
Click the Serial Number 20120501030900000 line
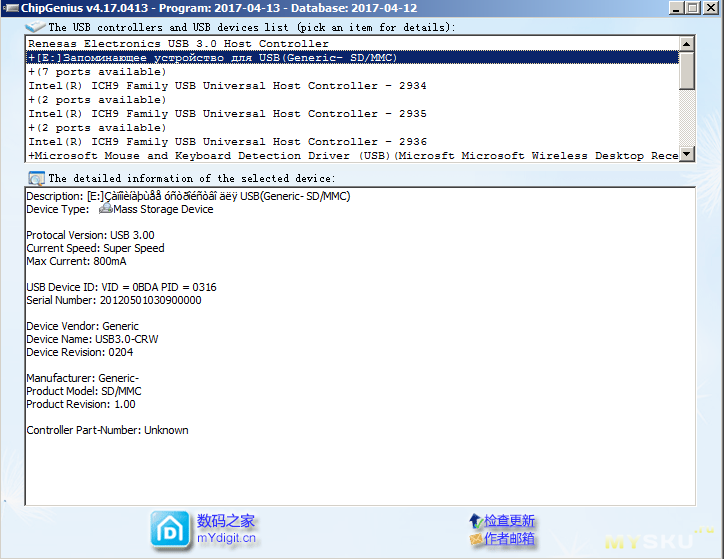(x=114, y=300)
